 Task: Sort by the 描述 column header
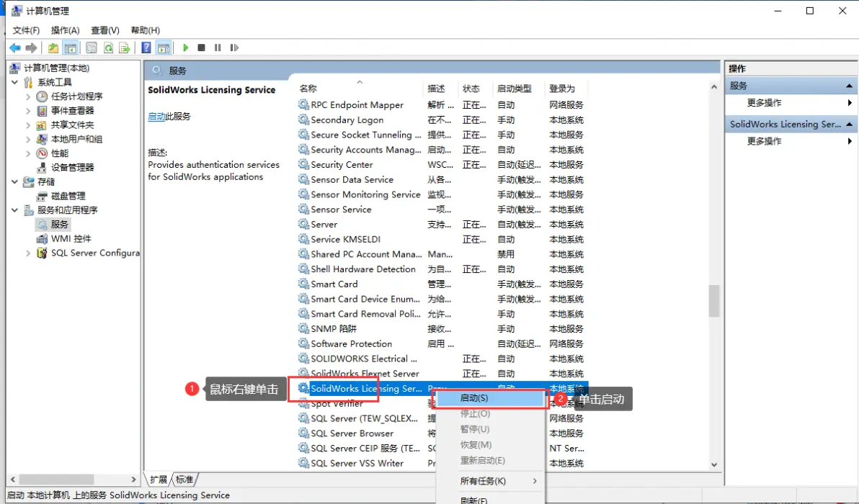(436, 89)
